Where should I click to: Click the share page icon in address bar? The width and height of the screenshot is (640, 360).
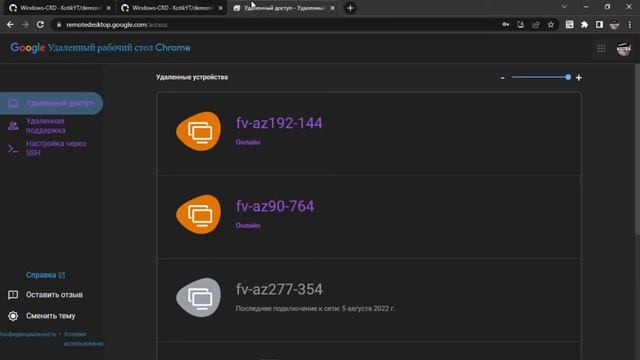(x=536, y=24)
